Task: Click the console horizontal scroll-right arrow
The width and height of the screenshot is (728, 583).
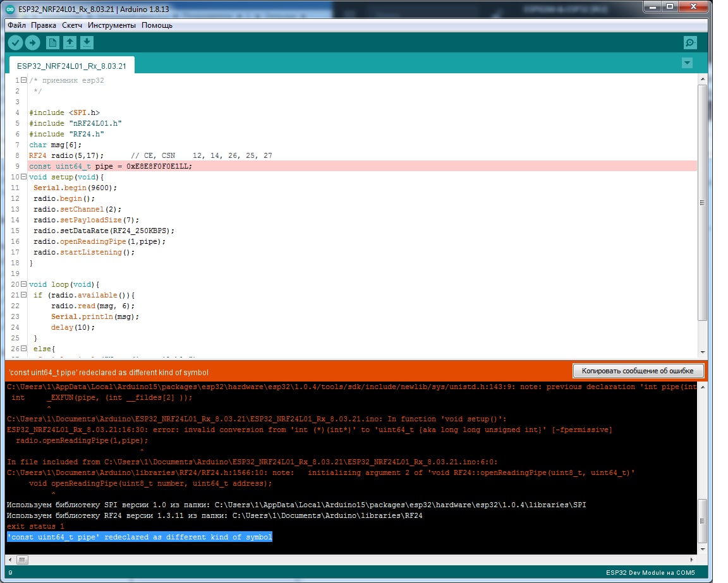Action: [x=692, y=560]
